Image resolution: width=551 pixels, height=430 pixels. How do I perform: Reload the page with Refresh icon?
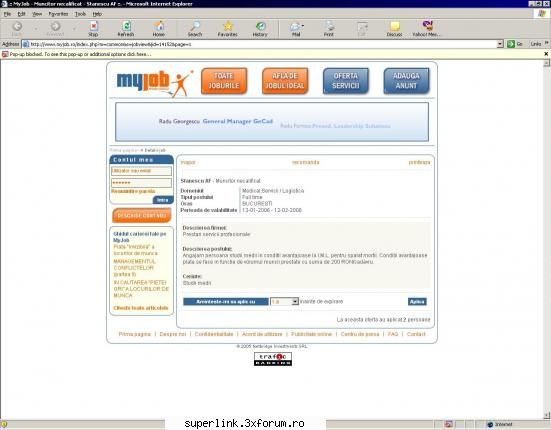pyautogui.click(x=126, y=28)
